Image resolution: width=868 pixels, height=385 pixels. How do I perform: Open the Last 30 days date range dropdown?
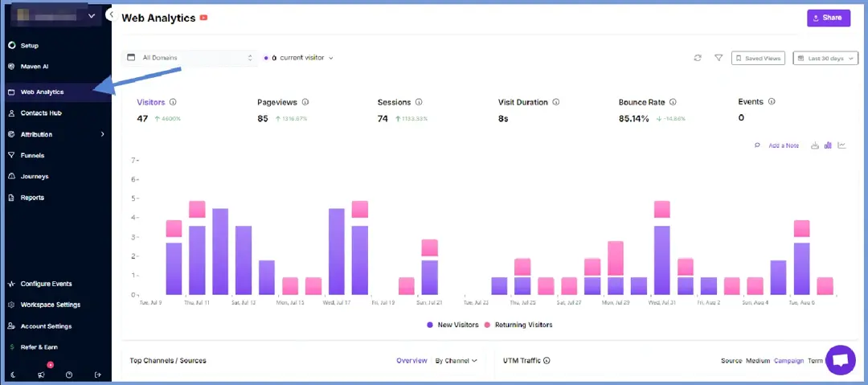click(825, 58)
